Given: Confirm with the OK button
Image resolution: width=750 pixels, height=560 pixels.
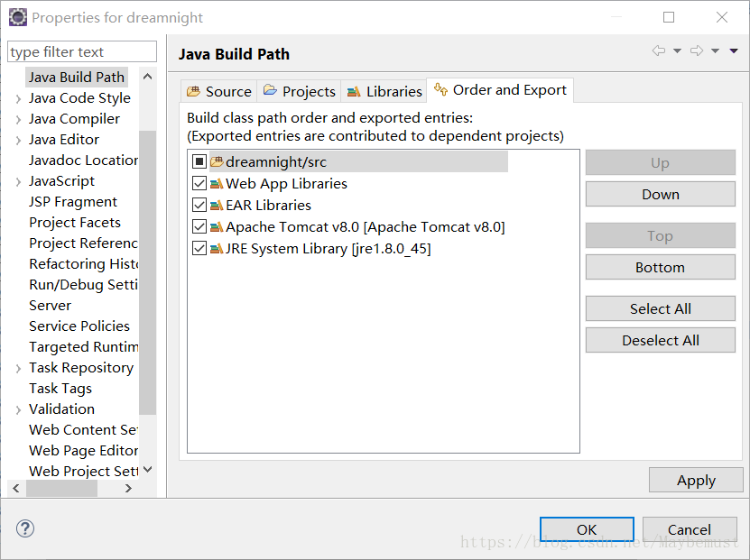Looking at the screenshot, I should 587,529.
